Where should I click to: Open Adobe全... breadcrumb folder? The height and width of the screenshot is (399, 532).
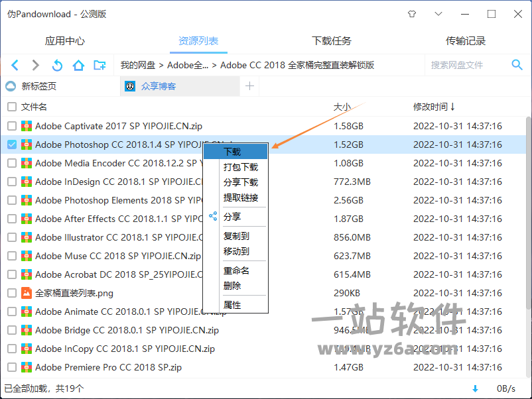188,65
